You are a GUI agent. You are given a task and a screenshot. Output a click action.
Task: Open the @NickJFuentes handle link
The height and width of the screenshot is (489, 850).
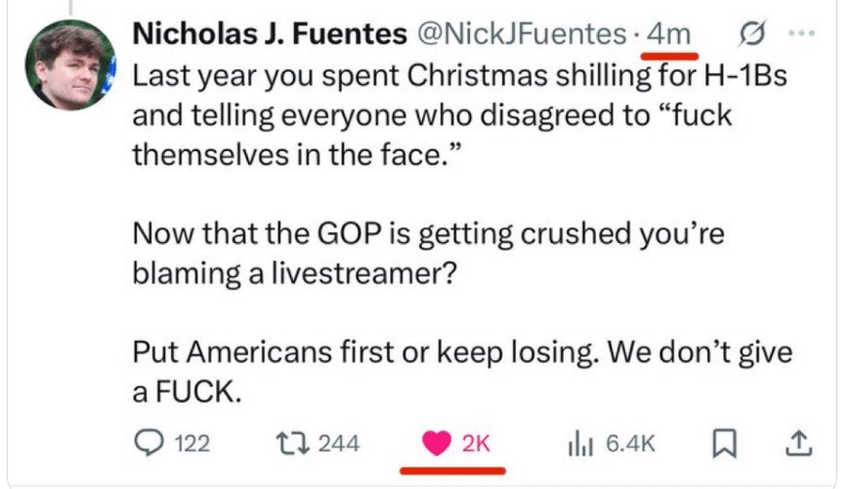tap(508, 34)
